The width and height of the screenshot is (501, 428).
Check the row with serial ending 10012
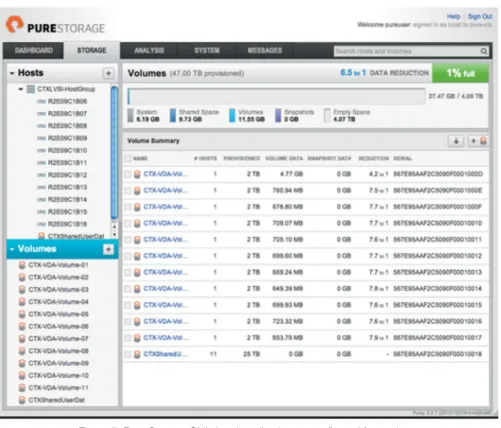[x=127, y=256]
